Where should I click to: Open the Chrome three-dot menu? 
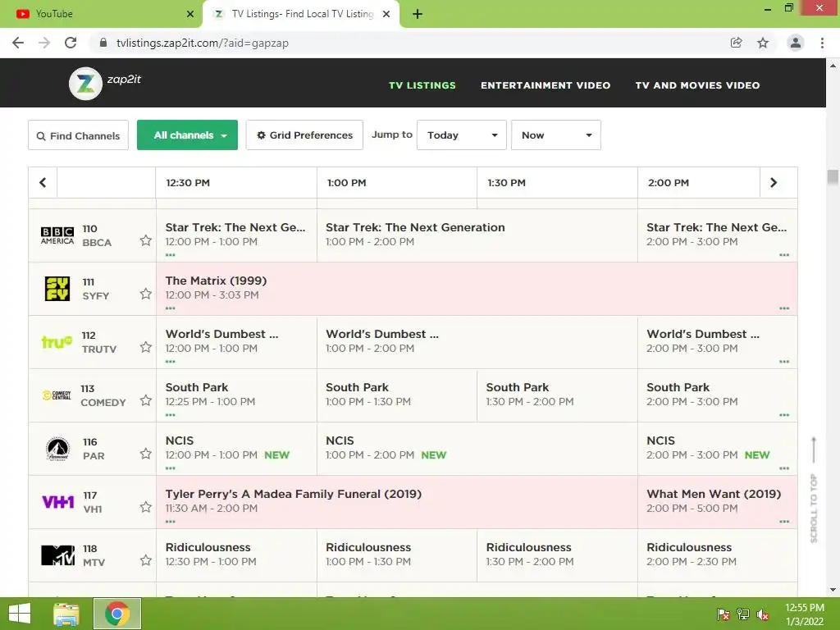pos(822,43)
